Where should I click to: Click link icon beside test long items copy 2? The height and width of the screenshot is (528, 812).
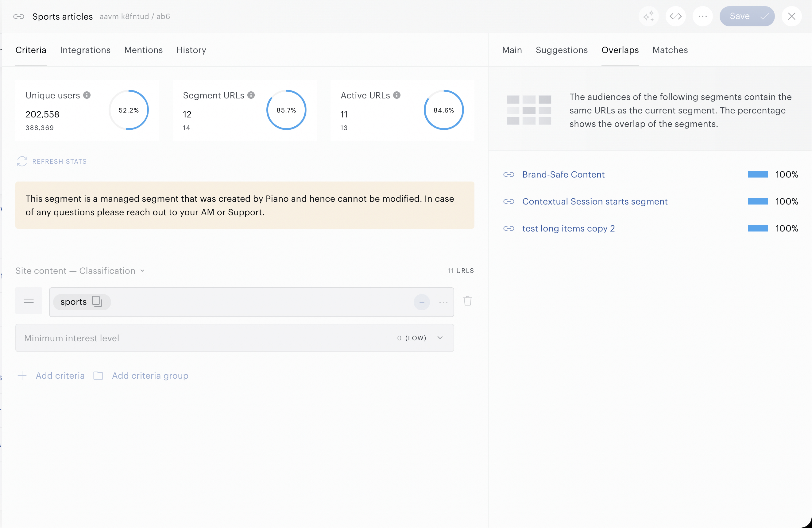509,228
